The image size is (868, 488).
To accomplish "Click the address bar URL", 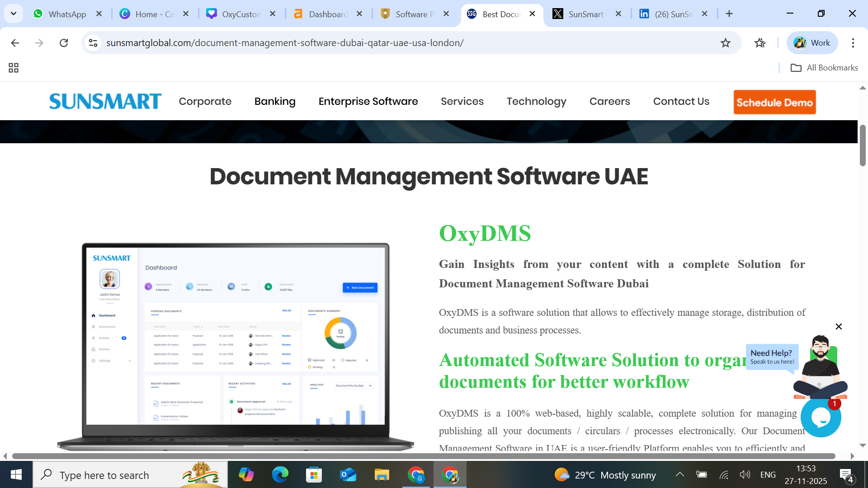I will [285, 43].
